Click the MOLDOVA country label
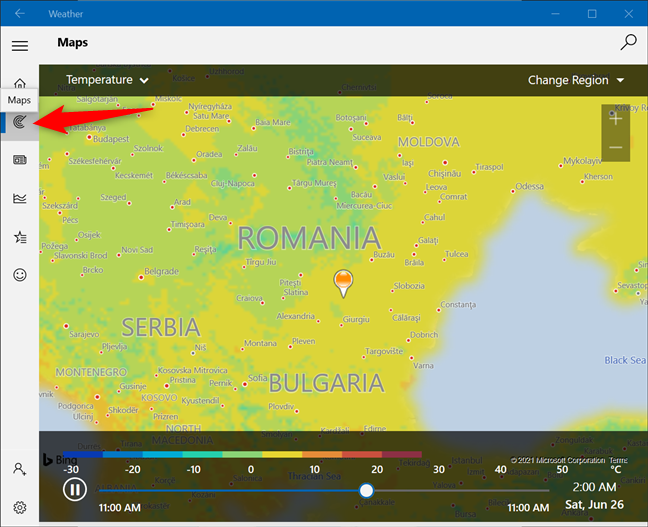 429,142
